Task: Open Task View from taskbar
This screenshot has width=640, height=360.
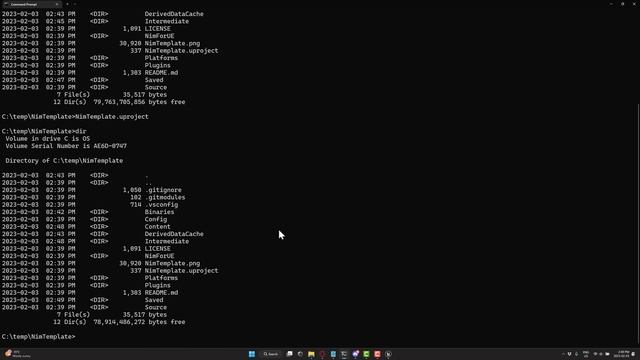Action: pyautogui.click(x=289, y=354)
